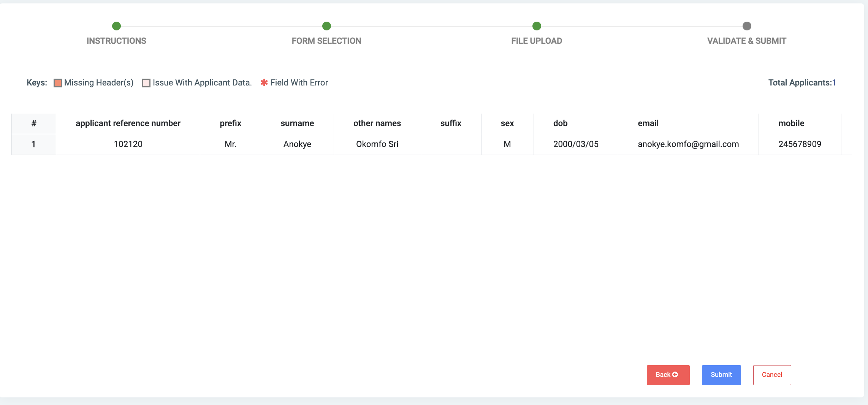This screenshot has width=868, height=405.
Task: Select the VALIDATE & SUBMIT step label
Action: pyautogui.click(x=747, y=41)
